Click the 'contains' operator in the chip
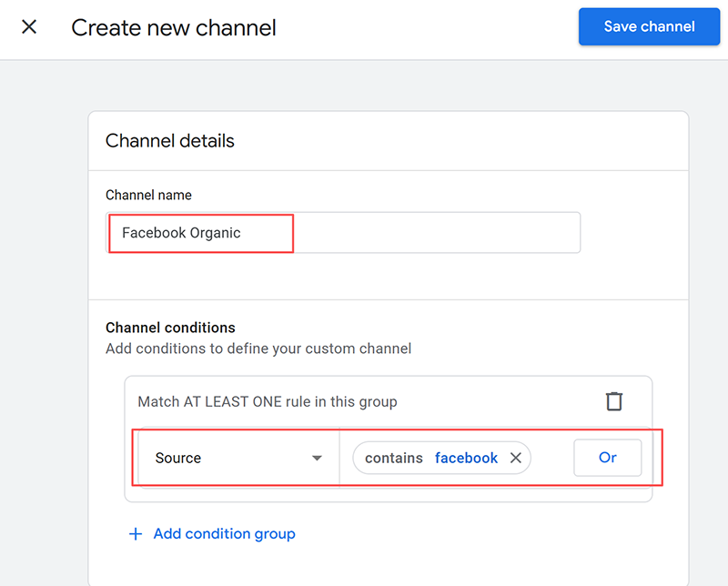This screenshot has height=586, width=728. 393,459
